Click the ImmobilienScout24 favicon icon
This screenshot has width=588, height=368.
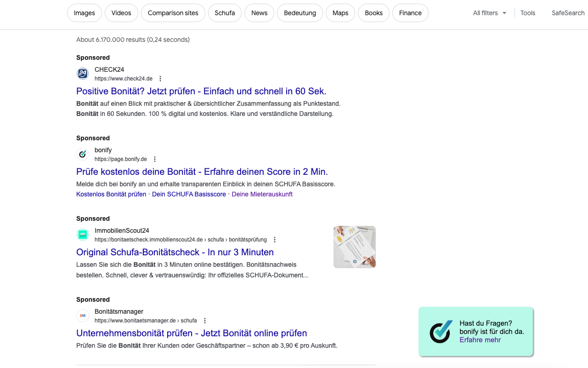click(82, 235)
